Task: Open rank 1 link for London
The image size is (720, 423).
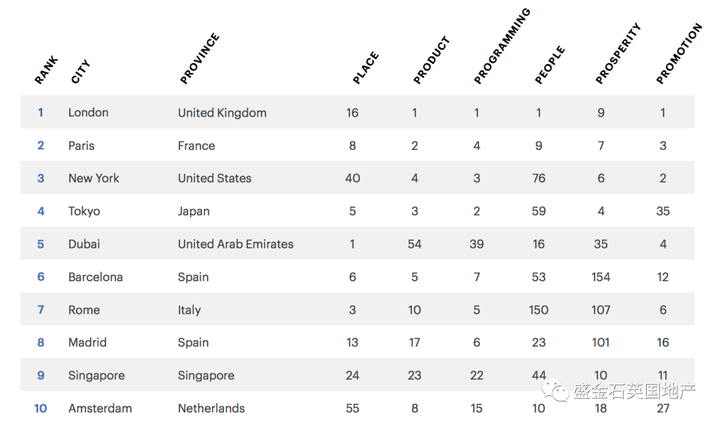Action: click(40, 113)
